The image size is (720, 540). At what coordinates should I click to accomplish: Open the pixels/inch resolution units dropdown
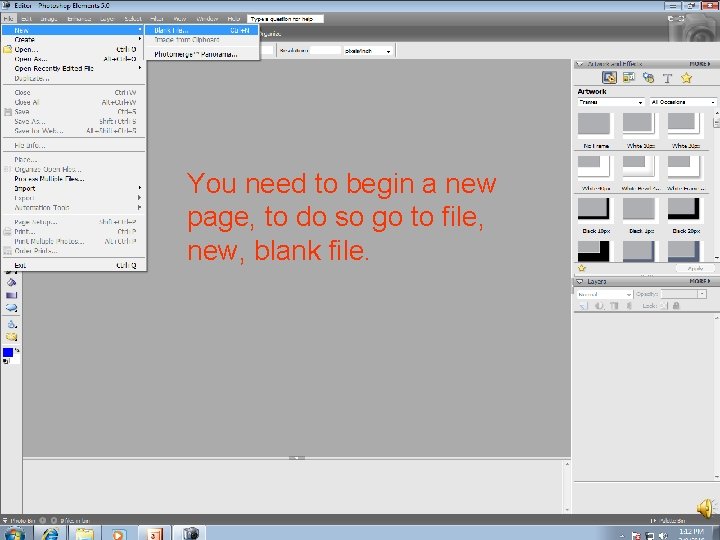(368, 51)
